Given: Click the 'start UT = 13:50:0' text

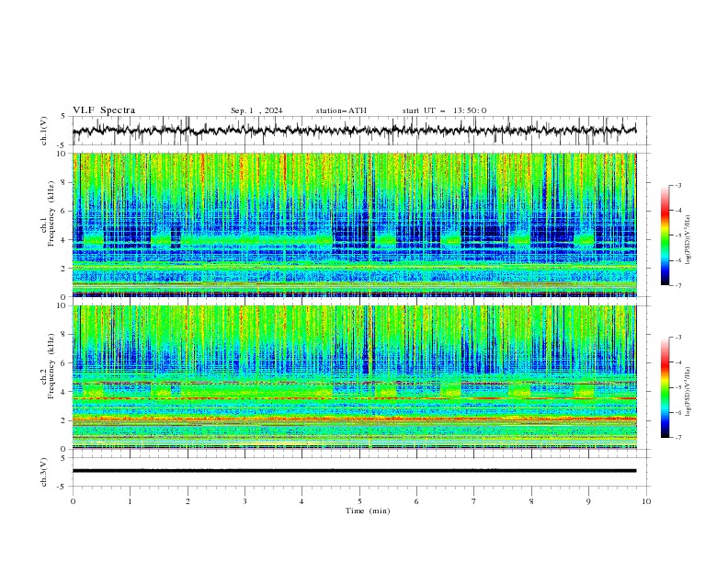Looking at the screenshot, I should (x=444, y=110).
